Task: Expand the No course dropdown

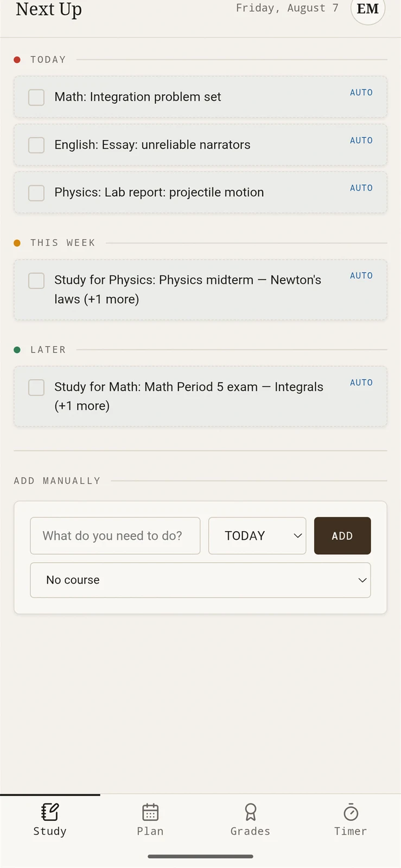Action: [200, 580]
